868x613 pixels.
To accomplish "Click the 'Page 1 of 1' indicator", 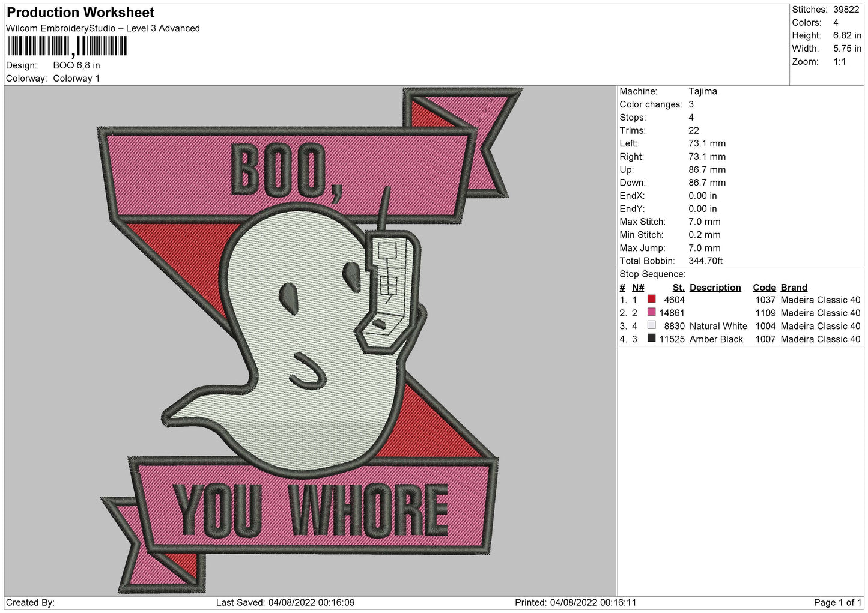I will point(838,602).
